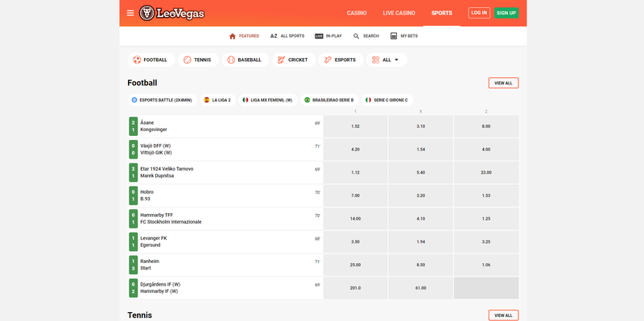Click the Brazil flag for Brasileirao Serie B
The height and width of the screenshot is (321, 644).
pos(308,100)
